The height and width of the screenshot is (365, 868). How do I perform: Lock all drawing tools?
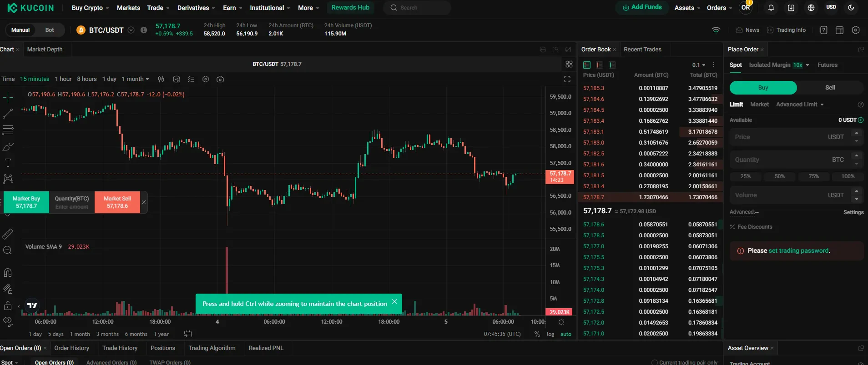8,305
